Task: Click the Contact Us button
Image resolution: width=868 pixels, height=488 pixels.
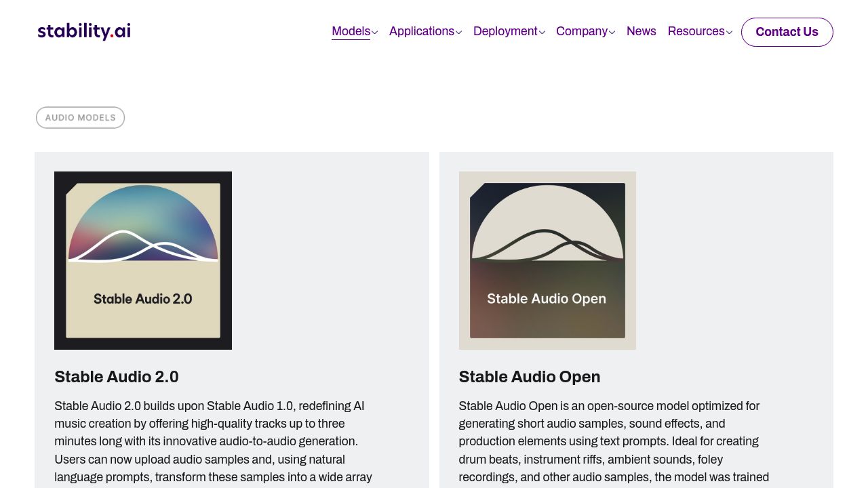Action: pyautogui.click(x=787, y=32)
